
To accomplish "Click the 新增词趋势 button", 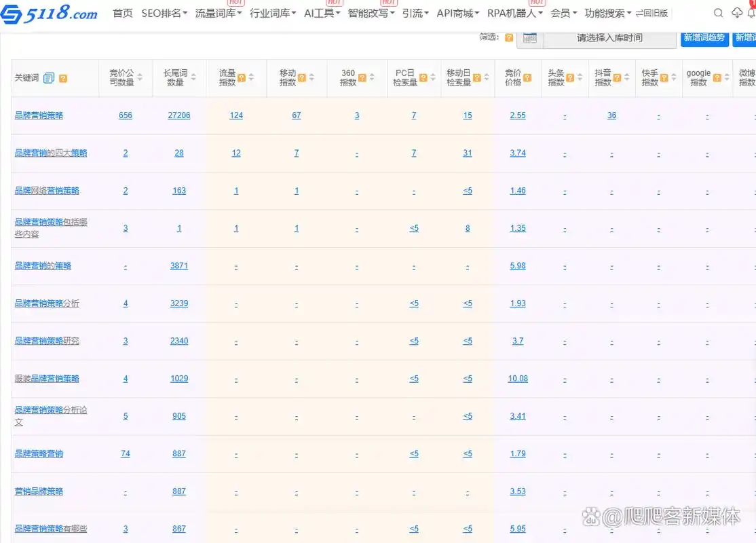I will [704, 39].
